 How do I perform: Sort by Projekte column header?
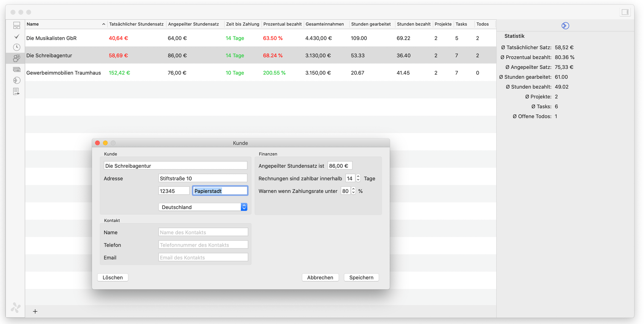[x=443, y=24]
